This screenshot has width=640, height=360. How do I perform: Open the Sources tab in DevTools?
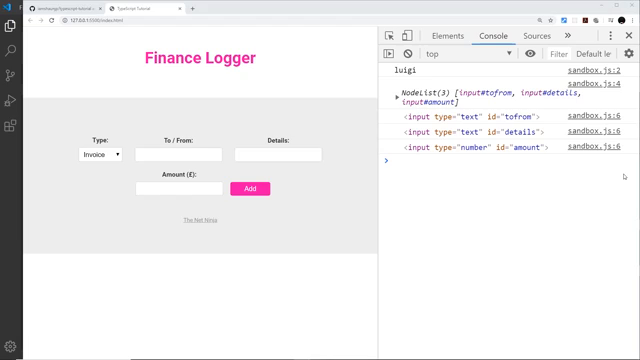pos(537,36)
